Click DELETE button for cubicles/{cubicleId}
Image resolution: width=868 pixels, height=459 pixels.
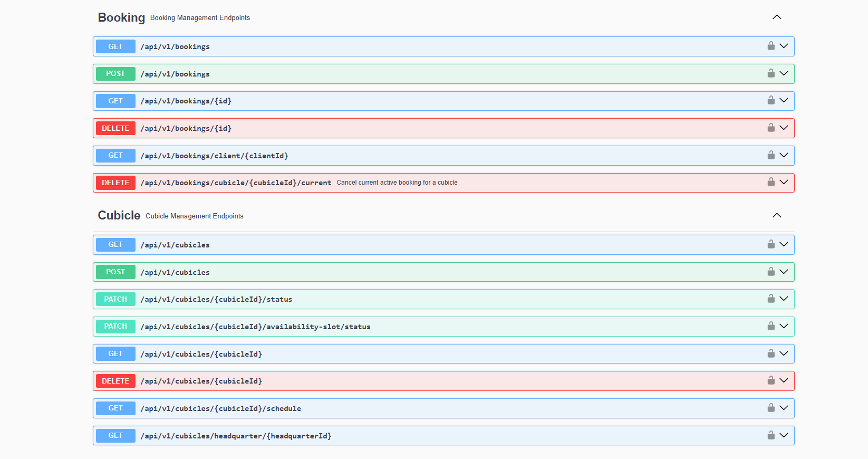[x=115, y=381]
